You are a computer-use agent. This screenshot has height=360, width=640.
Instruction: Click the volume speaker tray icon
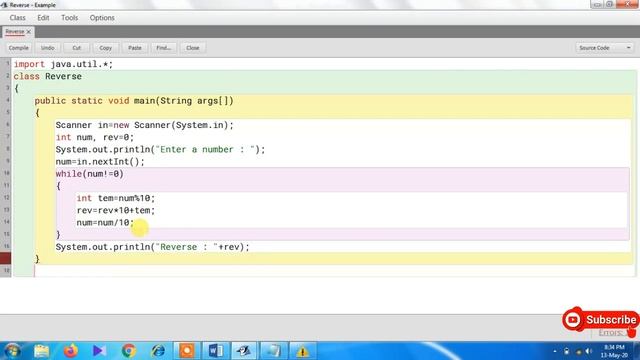589,351
